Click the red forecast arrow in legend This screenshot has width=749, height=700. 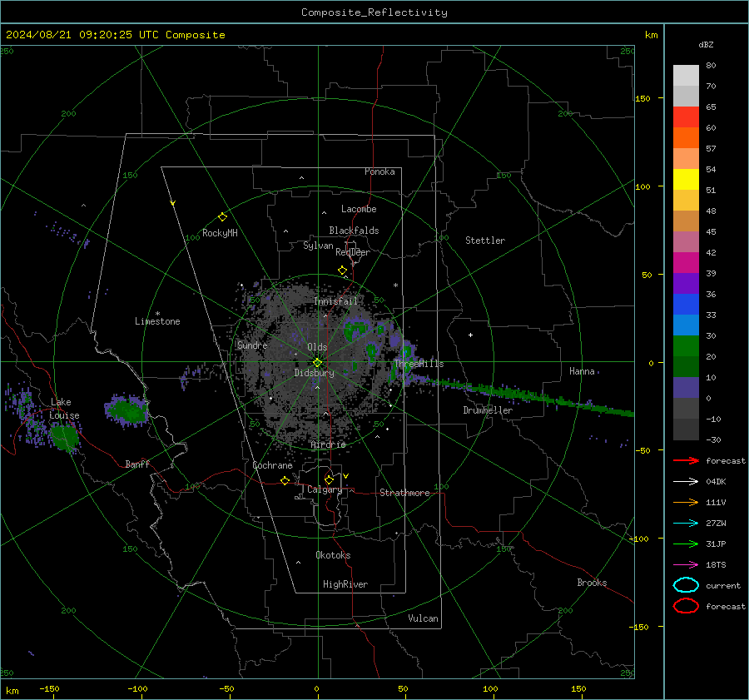pyautogui.click(x=686, y=460)
